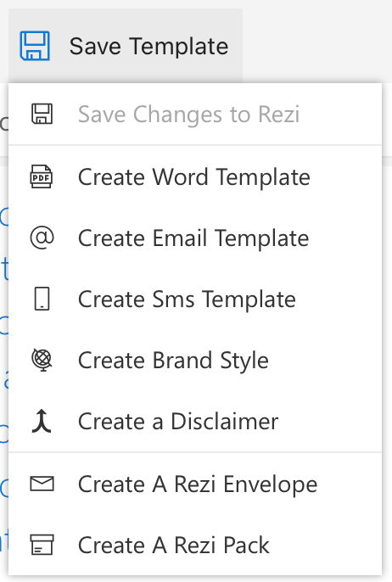Select Create Email Template
Screen dimensions: 392x582
tap(195, 238)
